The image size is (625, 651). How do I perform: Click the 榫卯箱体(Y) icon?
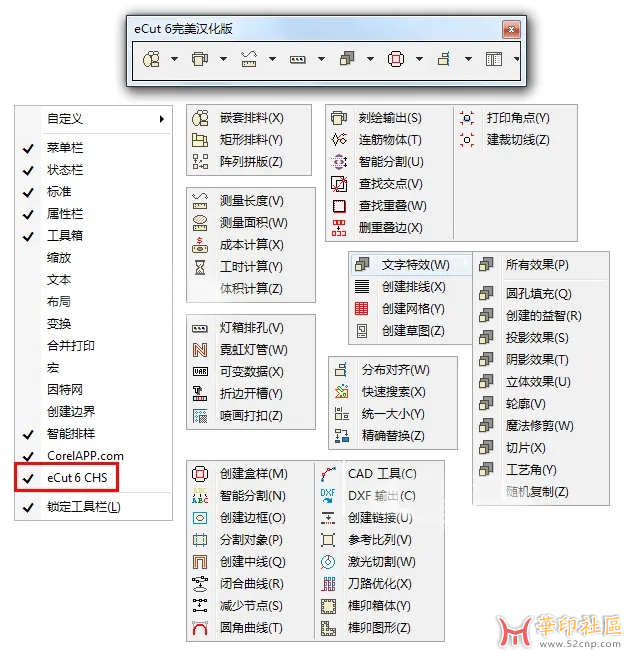tap(328, 606)
